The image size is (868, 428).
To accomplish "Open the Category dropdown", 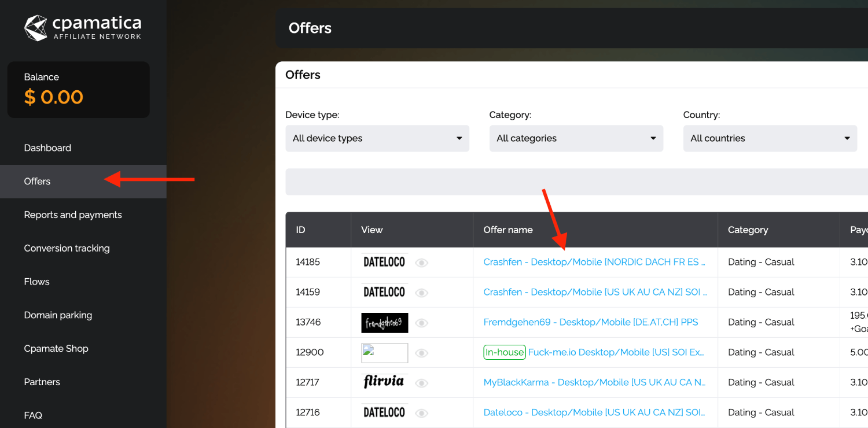I will (576, 138).
